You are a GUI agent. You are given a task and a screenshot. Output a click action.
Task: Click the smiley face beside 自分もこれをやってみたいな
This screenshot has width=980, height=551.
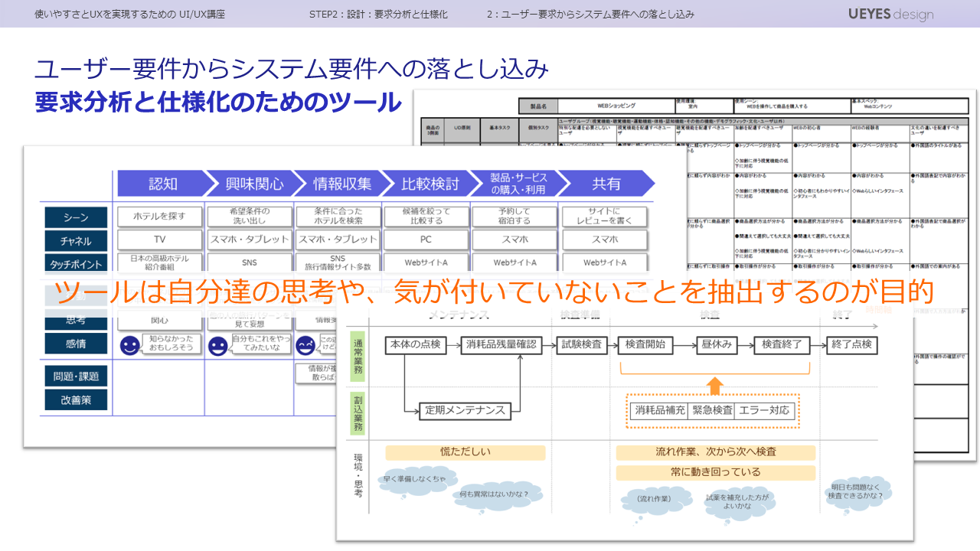click(x=218, y=346)
